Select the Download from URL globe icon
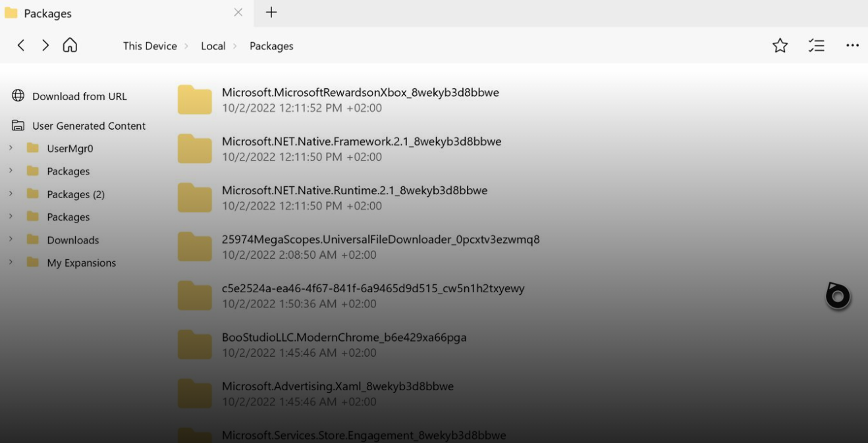 (16, 95)
